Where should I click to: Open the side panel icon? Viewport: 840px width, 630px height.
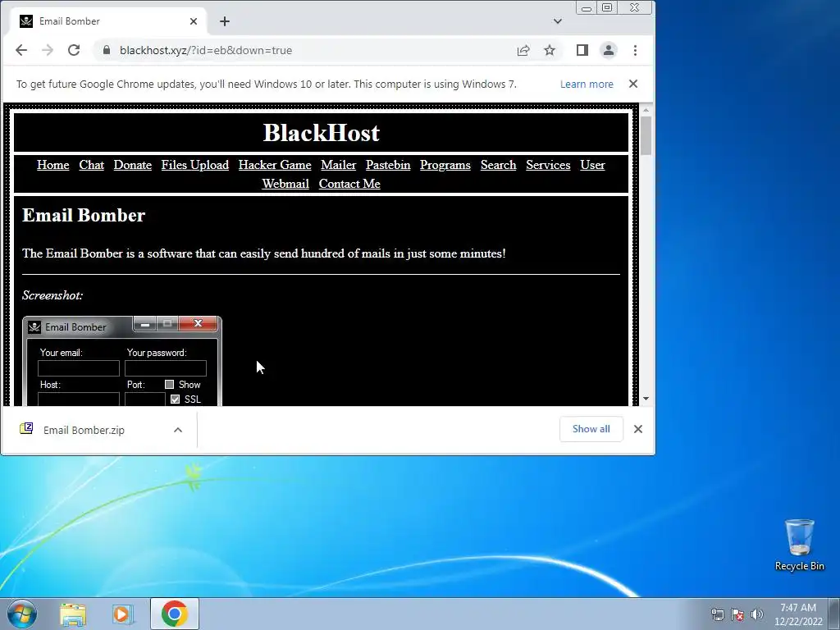click(582, 50)
